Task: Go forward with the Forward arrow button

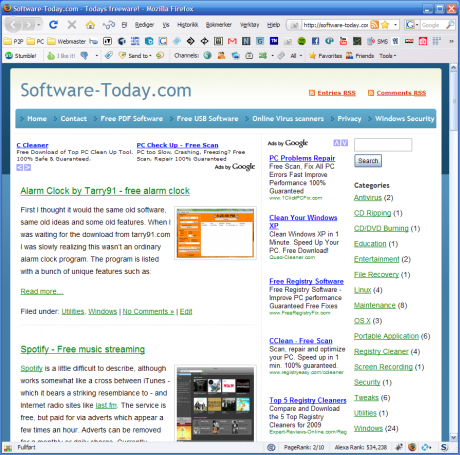Action: coord(29,25)
